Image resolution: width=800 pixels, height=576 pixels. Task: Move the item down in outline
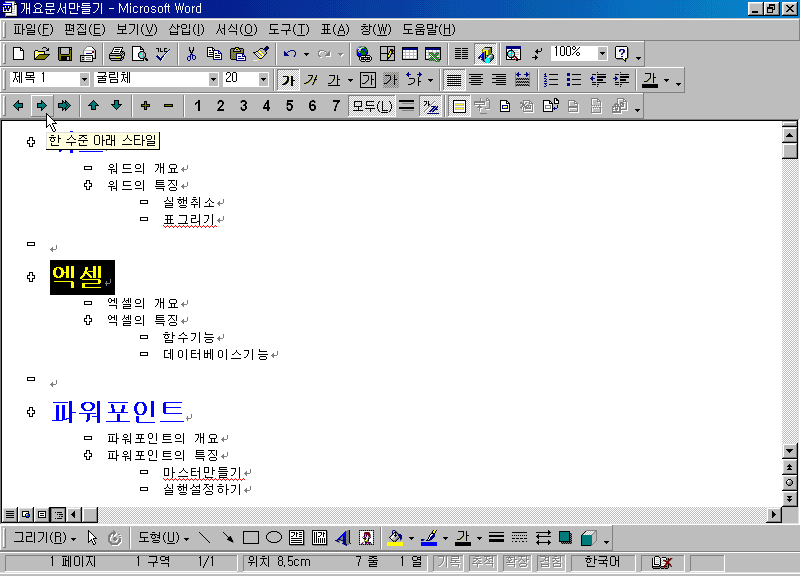coord(116,106)
